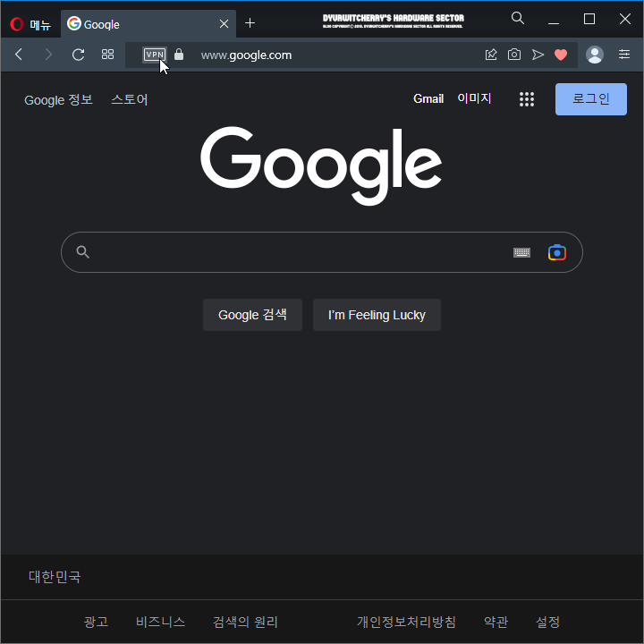Image resolution: width=644 pixels, height=644 pixels.
Task: Open the Speed Dial start page
Action: click(107, 55)
